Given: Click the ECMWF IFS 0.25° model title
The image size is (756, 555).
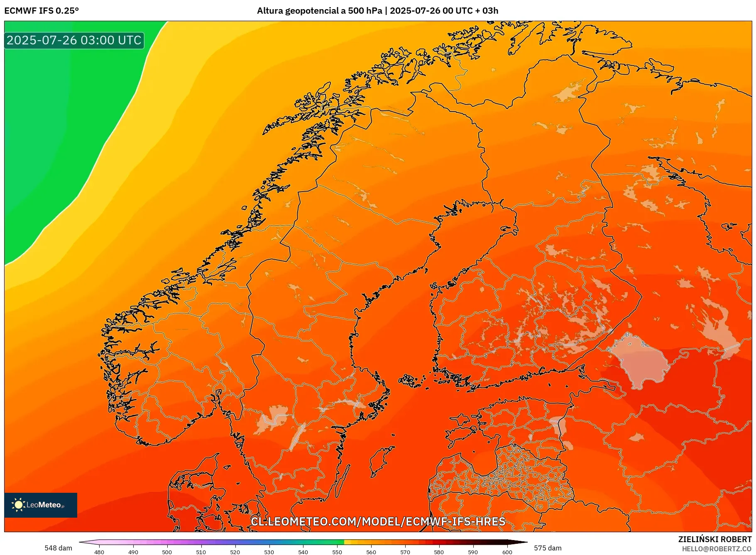Looking at the screenshot, I should [x=42, y=11].
